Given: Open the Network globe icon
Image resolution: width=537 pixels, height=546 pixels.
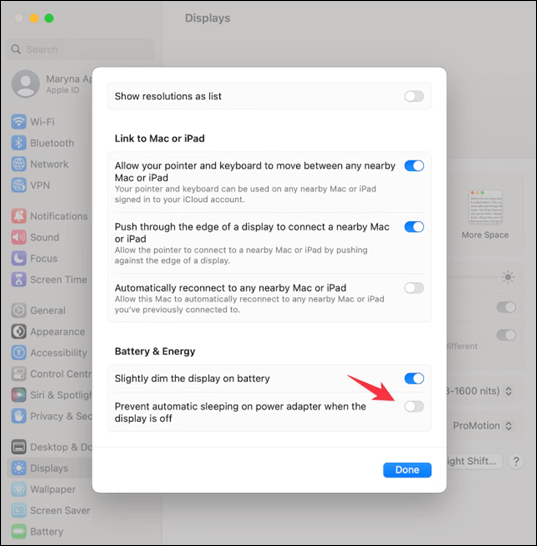Looking at the screenshot, I should (x=18, y=164).
